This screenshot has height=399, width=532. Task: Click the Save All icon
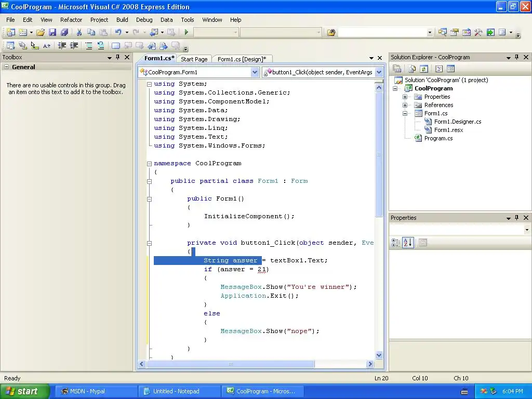pyautogui.click(x=64, y=32)
